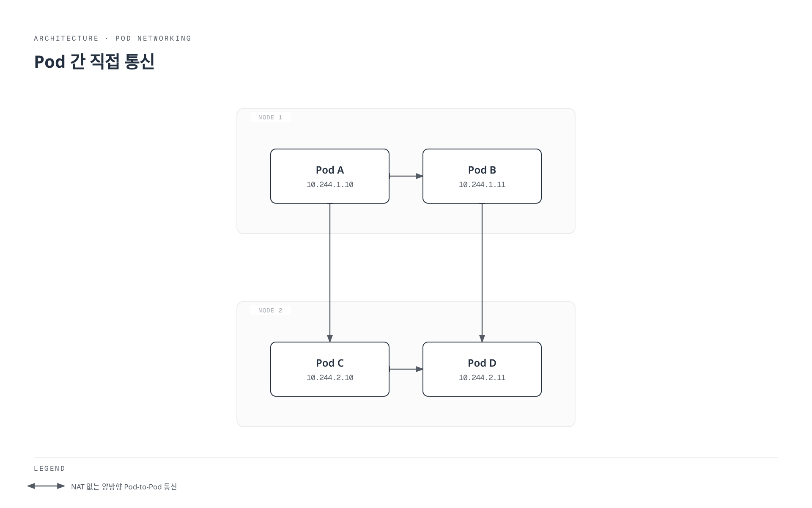Click the IP address 10.244.1.10
Screen dimensions: 812x508
point(330,185)
